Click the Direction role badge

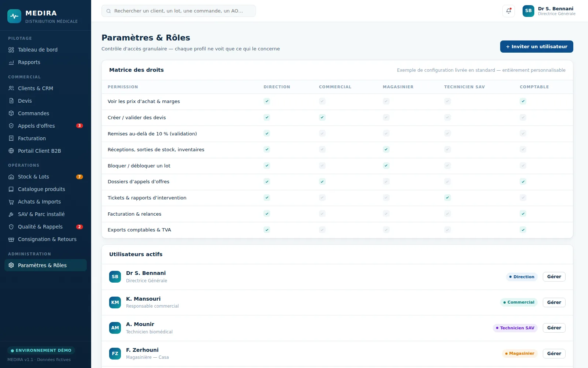click(522, 277)
